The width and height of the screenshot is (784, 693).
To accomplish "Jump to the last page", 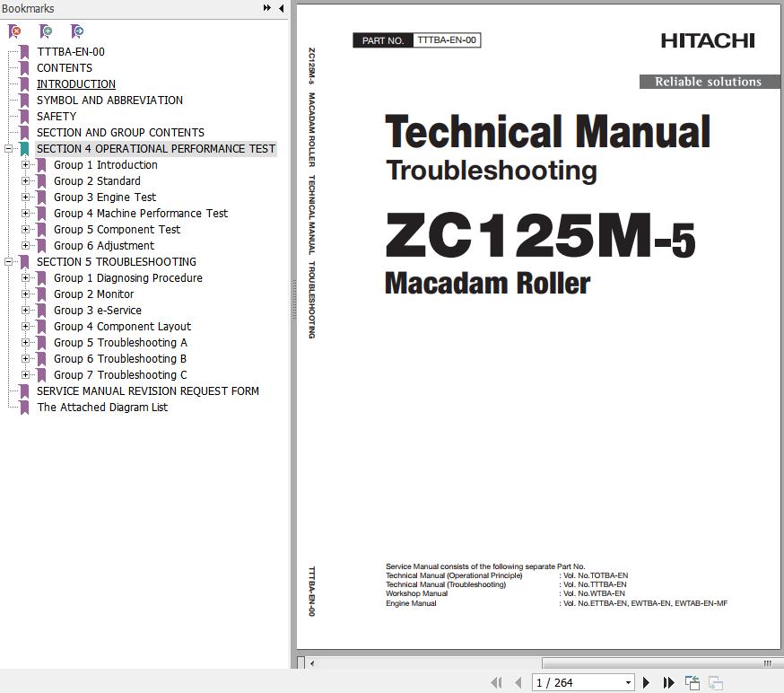I will (668, 682).
